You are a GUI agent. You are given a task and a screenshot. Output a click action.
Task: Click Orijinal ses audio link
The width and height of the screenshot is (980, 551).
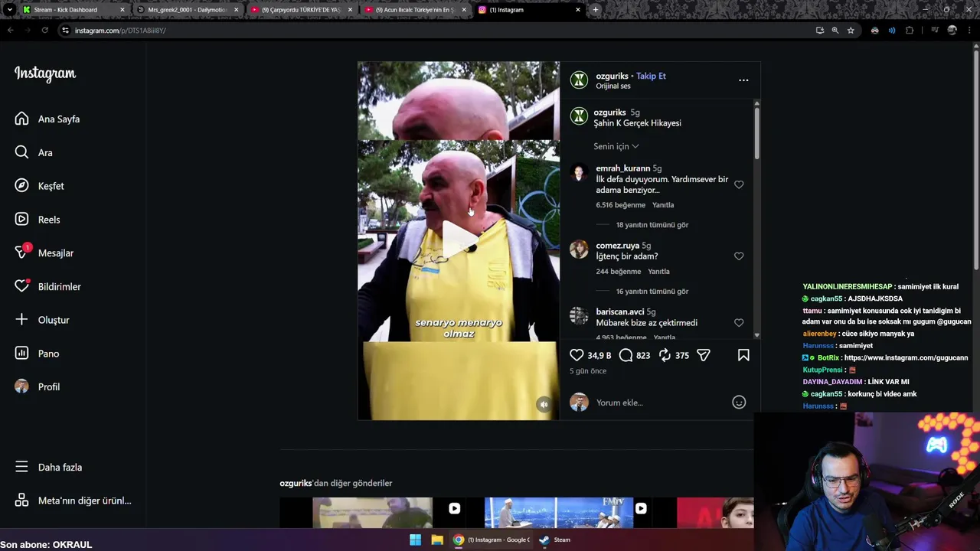point(613,86)
